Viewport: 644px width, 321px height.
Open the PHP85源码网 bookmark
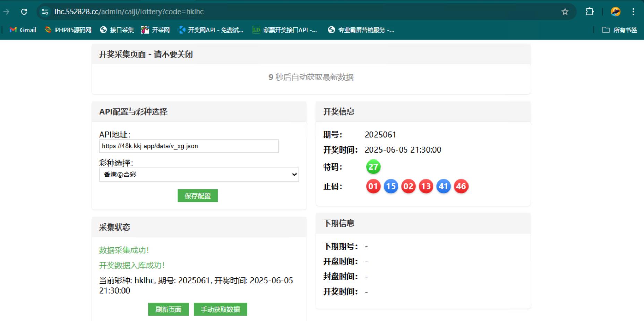coord(68,30)
